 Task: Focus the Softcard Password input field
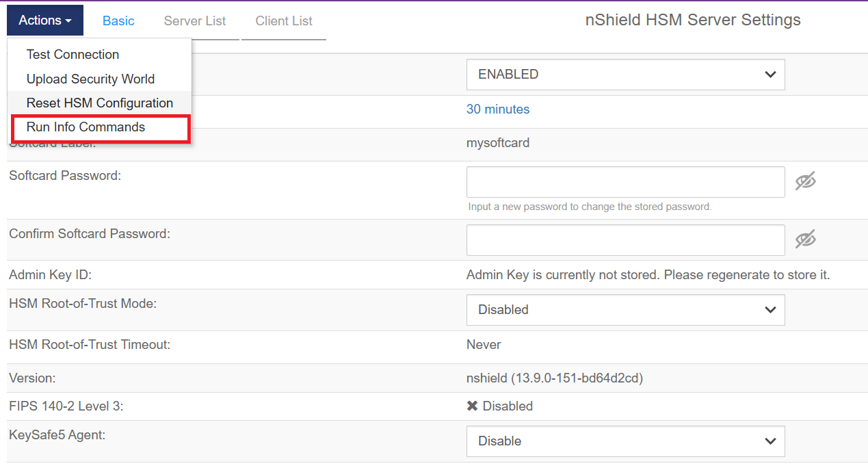(625, 182)
